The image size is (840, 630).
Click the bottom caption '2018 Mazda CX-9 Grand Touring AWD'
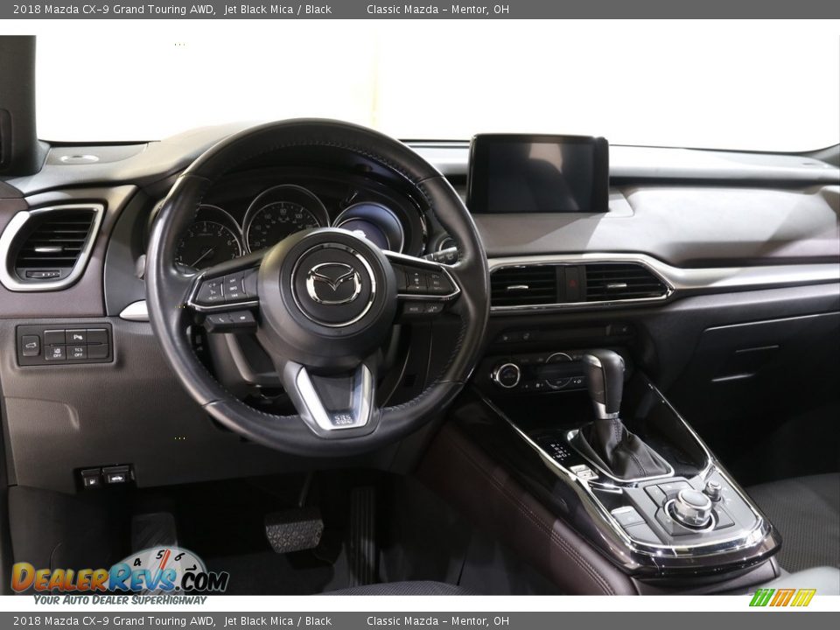pos(114,621)
